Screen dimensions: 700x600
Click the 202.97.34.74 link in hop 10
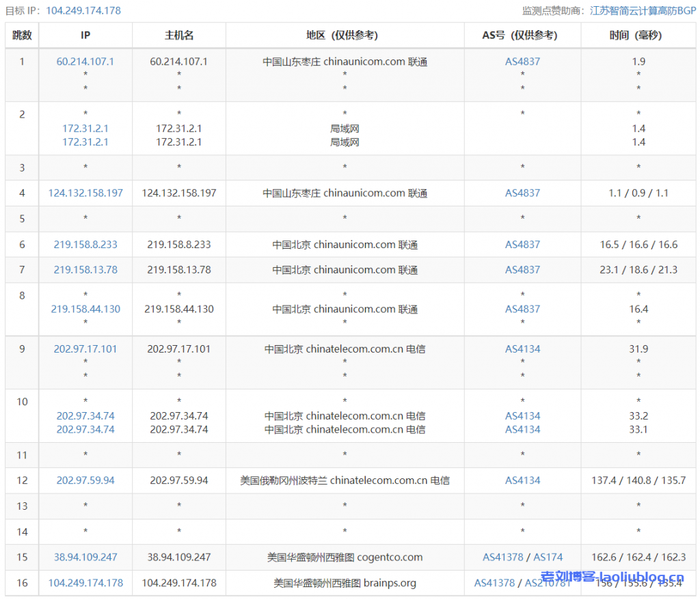(x=85, y=416)
